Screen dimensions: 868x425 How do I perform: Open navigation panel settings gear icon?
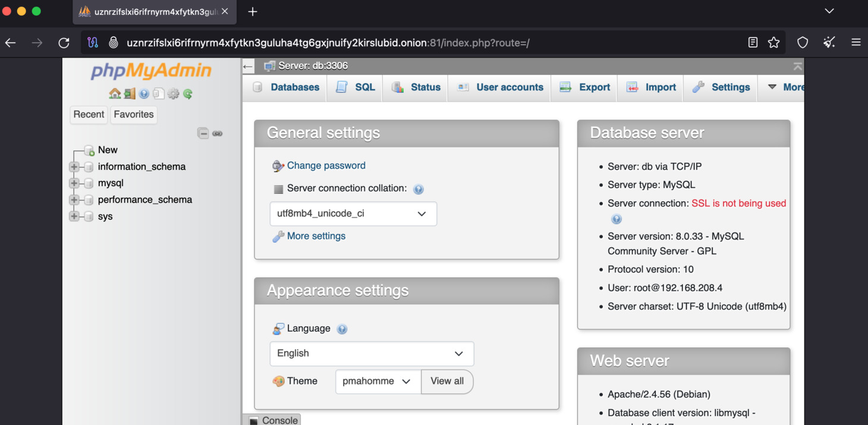point(173,93)
